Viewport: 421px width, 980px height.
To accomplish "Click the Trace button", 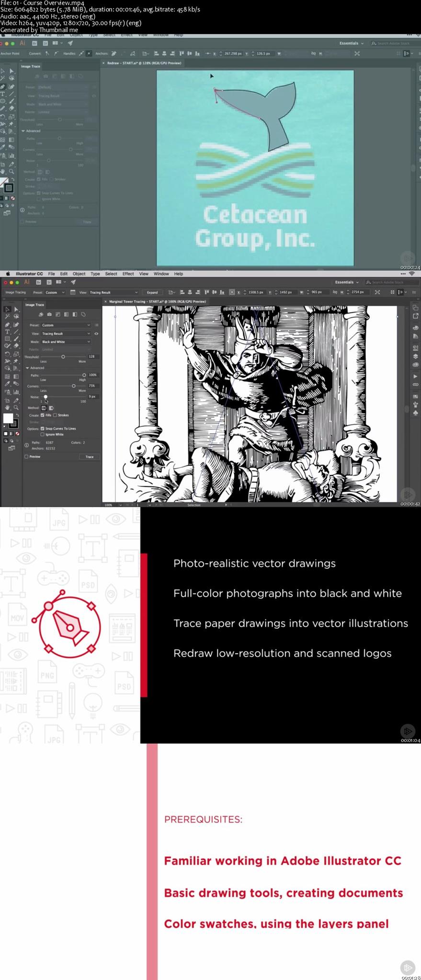I will 90,457.
